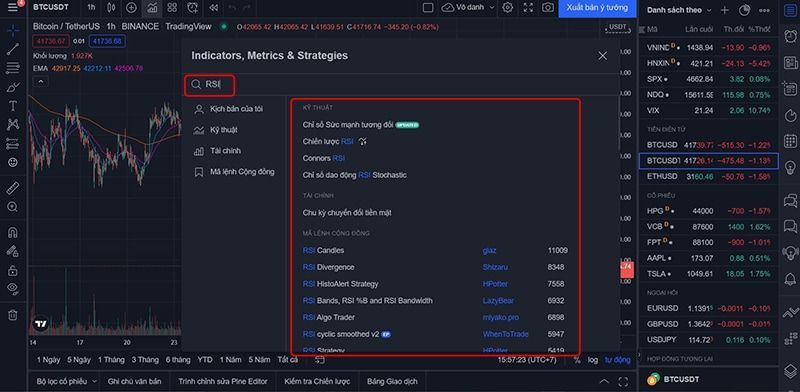Open Ghi chú văn bản tab
Screen dimensions: 800x392
(x=134, y=381)
